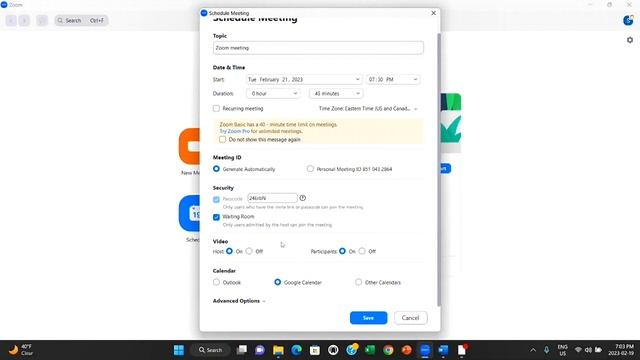Uncheck the Waiting Room checkbox
Viewport: 640px width, 360px height.
coord(216,217)
